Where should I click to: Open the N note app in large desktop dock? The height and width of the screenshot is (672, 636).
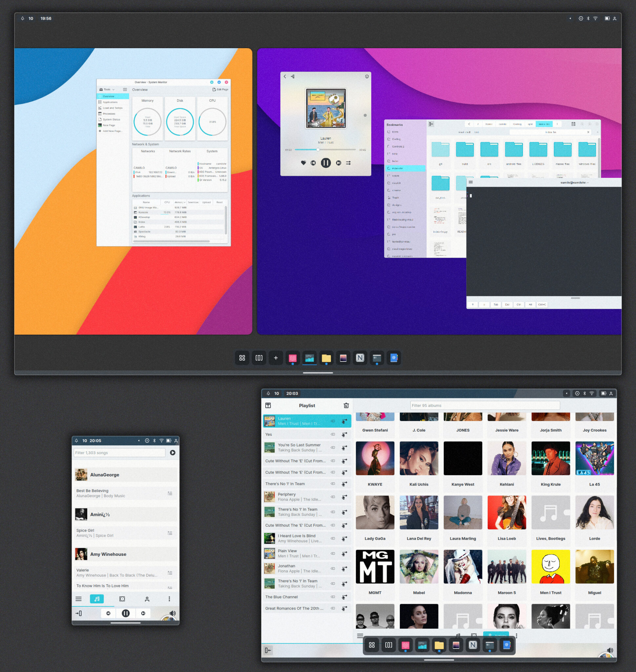click(x=360, y=358)
